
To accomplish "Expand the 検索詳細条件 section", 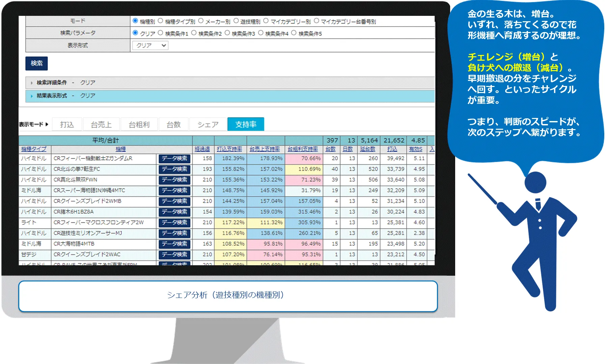I will pyautogui.click(x=52, y=83).
